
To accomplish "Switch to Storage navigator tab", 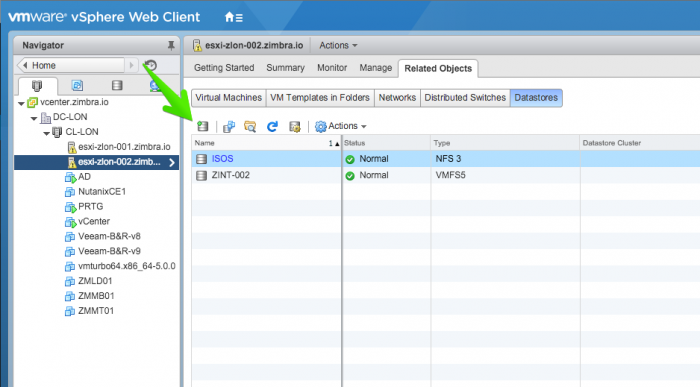I will click(x=117, y=85).
